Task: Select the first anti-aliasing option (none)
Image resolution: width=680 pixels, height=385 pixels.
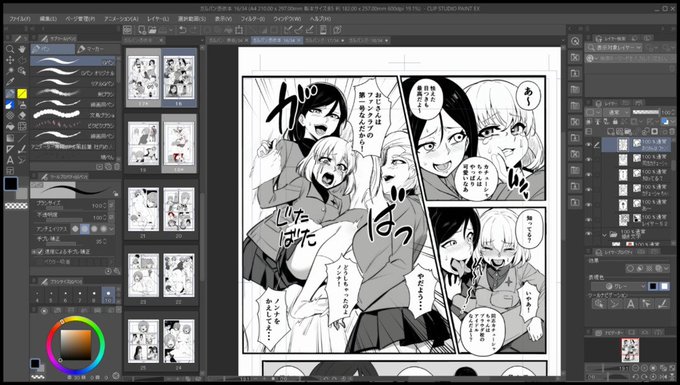Action: (75, 228)
